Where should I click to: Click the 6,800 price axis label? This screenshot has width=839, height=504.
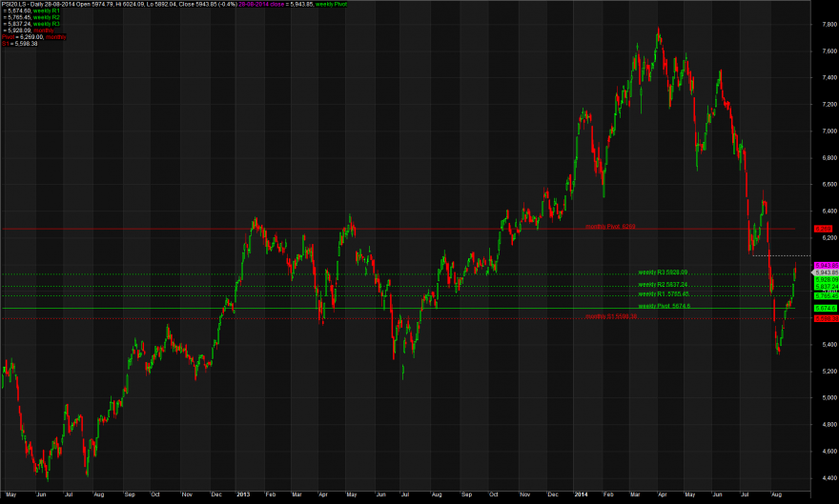[x=829, y=157]
